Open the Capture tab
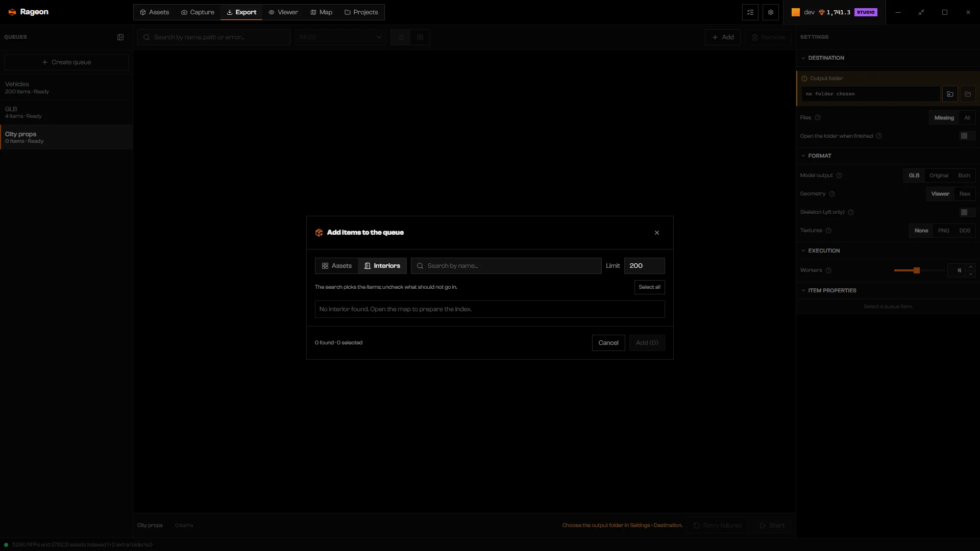 (x=198, y=12)
